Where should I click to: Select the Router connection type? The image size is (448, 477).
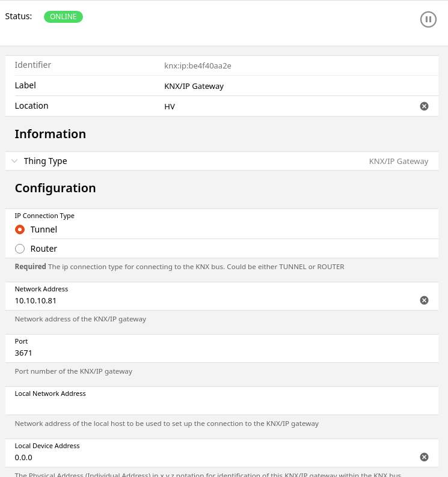[20, 249]
